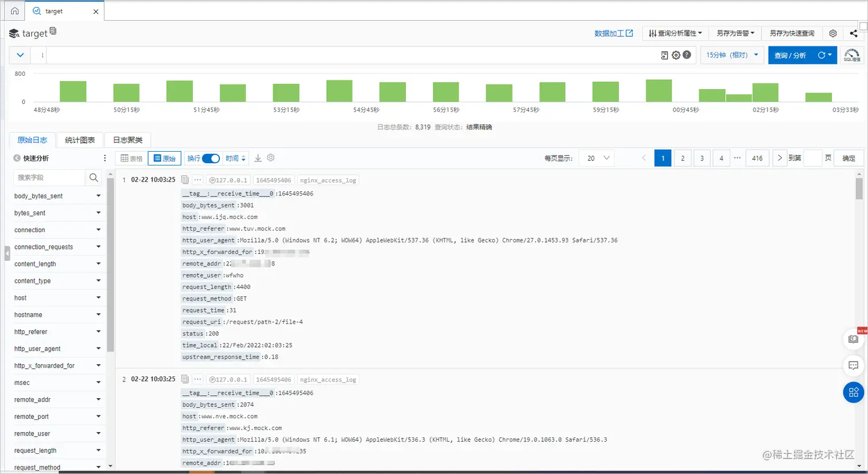
Task: Click the help question mark icon
Action: [x=687, y=55]
